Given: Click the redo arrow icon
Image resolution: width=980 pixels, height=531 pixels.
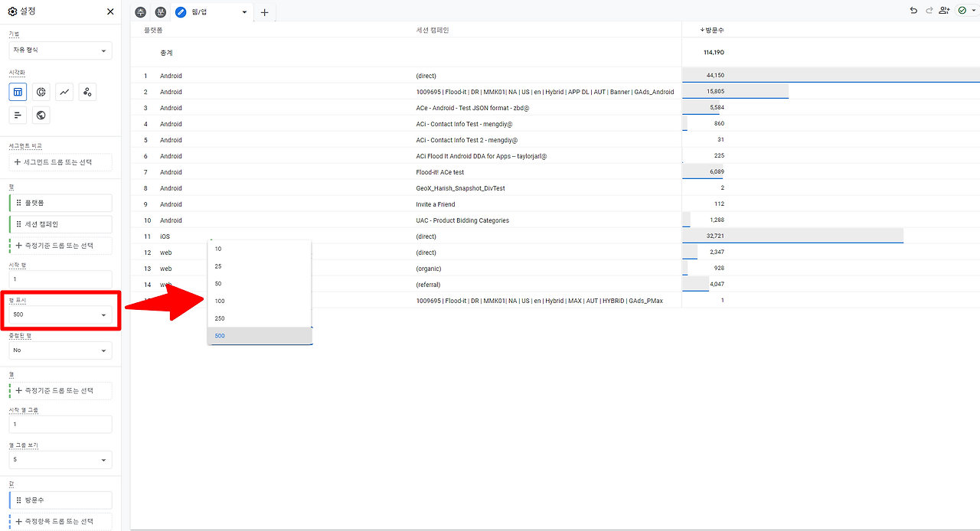Looking at the screenshot, I should tap(929, 11).
